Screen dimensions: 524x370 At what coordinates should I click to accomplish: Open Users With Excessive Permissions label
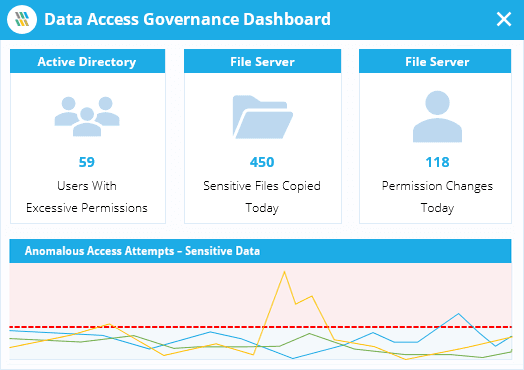(87, 197)
